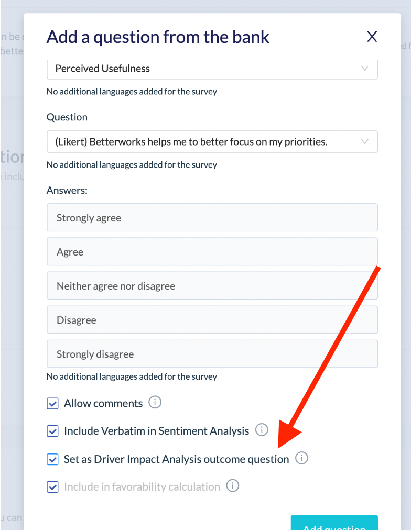Screen dimensions: 411x532
Task: Click the Perceived Usefulness category field
Action: [212, 69]
